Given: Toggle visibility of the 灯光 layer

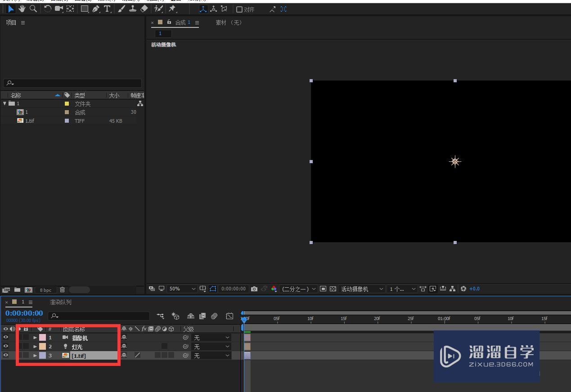Looking at the screenshot, I should pyautogui.click(x=6, y=346).
